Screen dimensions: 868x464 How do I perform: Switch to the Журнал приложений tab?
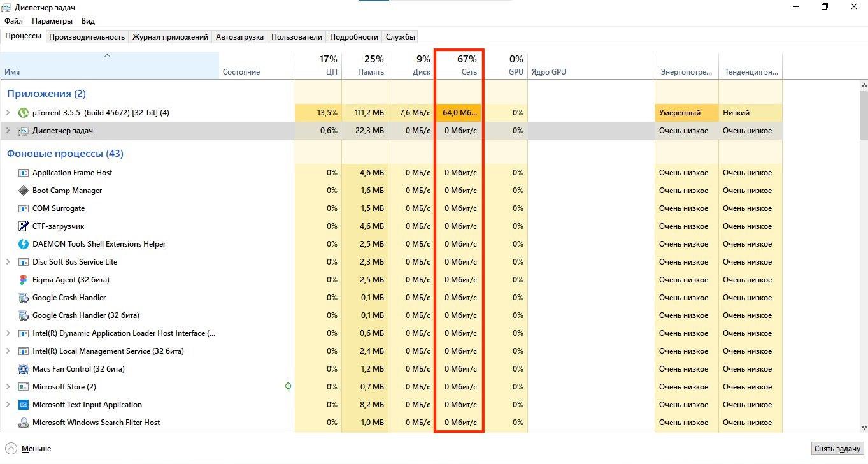[x=170, y=37]
